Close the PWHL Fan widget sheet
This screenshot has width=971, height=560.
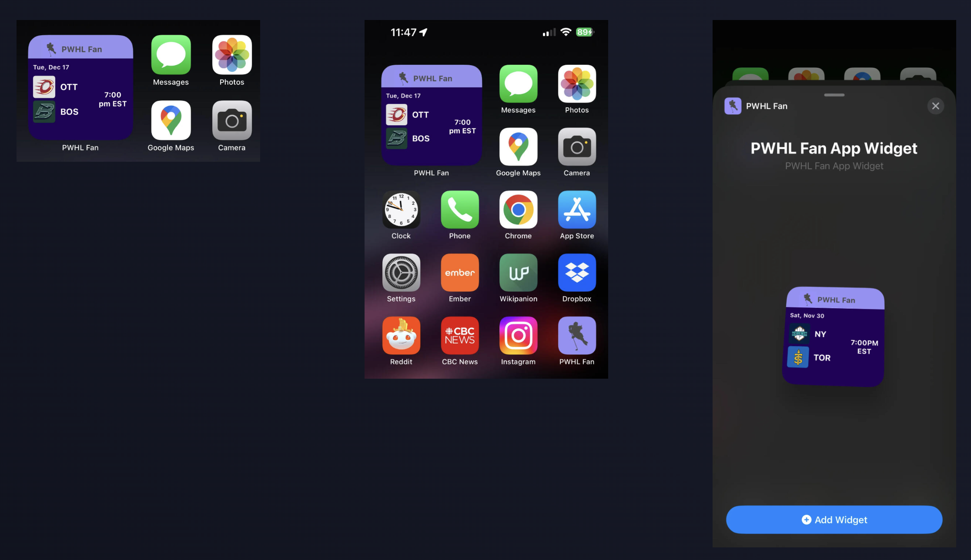(x=935, y=106)
